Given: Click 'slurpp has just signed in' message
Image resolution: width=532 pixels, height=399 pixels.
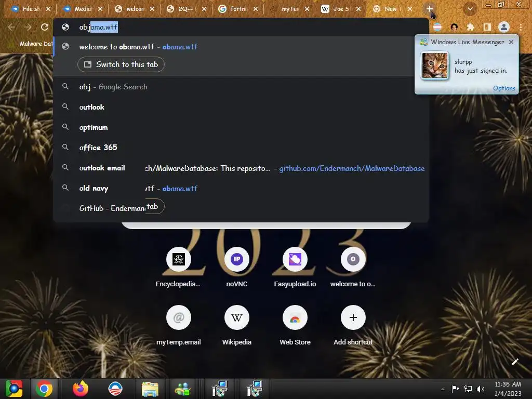Looking at the screenshot, I should pos(481,66).
